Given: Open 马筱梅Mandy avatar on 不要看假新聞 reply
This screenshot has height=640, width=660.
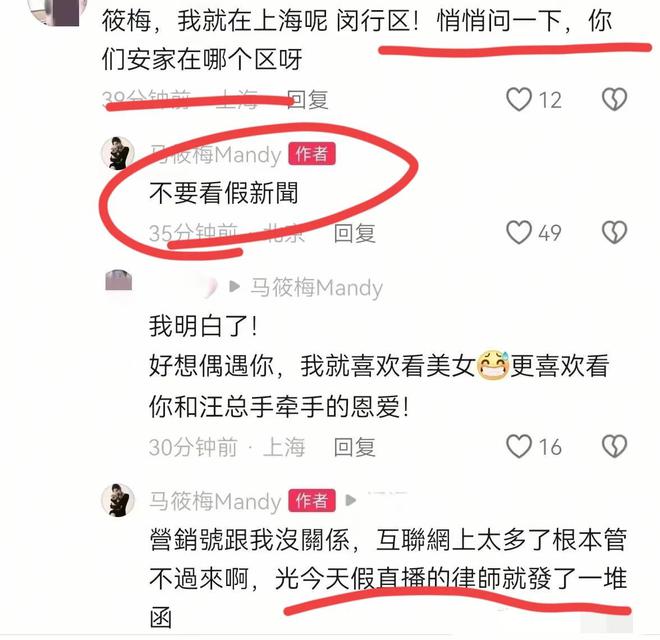Looking at the screenshot, I should click(x=118, y=153).
